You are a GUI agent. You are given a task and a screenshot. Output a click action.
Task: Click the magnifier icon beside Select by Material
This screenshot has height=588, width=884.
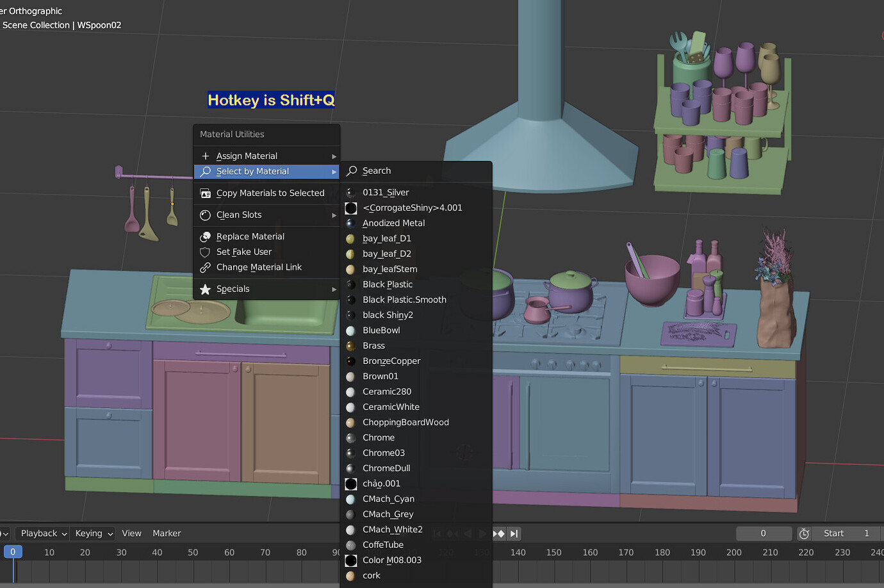(205, 172)
